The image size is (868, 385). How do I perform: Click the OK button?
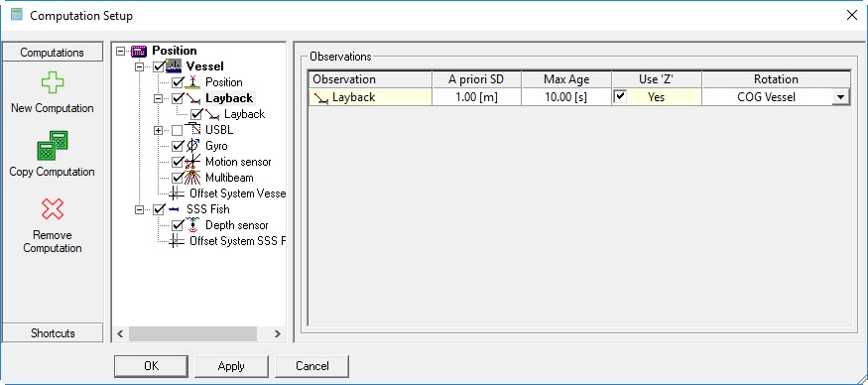pos(151,366)
